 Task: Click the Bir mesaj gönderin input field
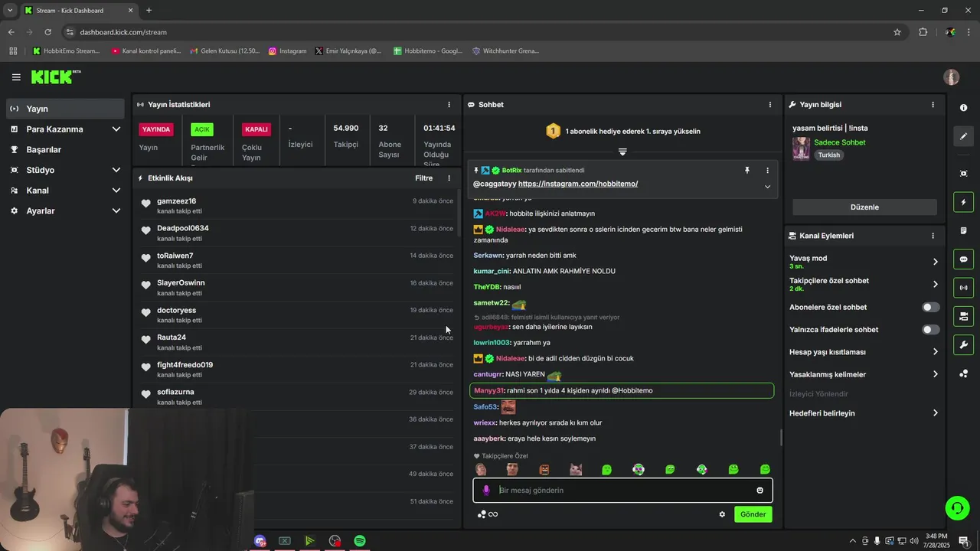pos(622,491)
